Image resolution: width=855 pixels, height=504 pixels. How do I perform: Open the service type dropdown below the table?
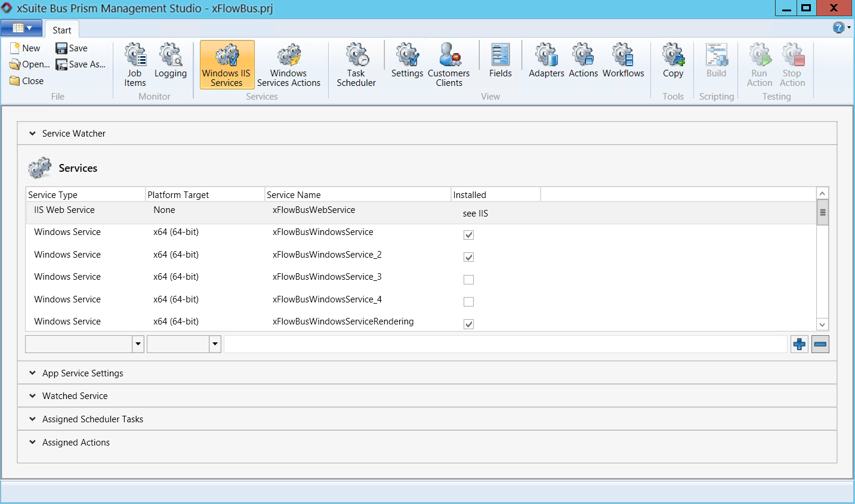tap(138, 344)
